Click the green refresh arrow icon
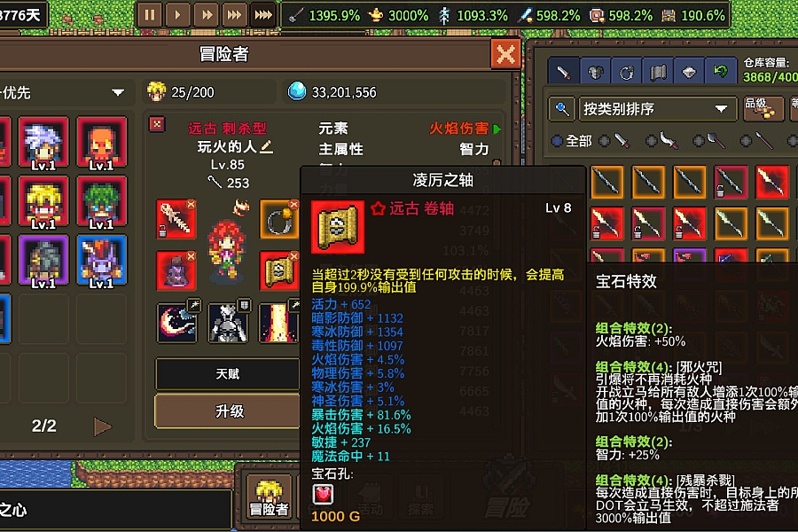 pyautogui.click(x=720, y=73)
